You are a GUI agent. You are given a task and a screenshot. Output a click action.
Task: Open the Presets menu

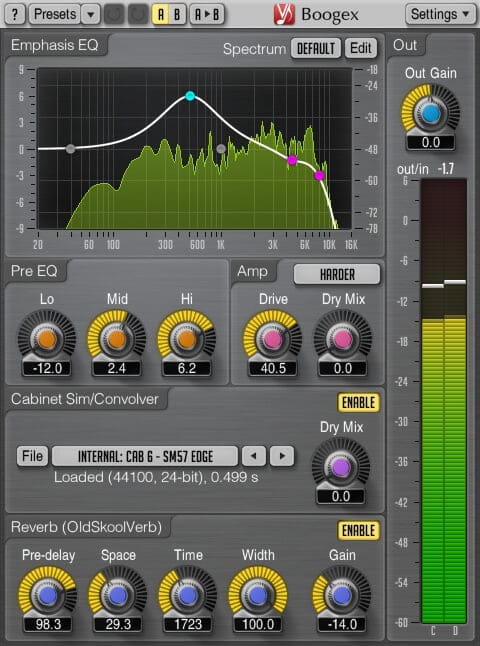[55, 14]
